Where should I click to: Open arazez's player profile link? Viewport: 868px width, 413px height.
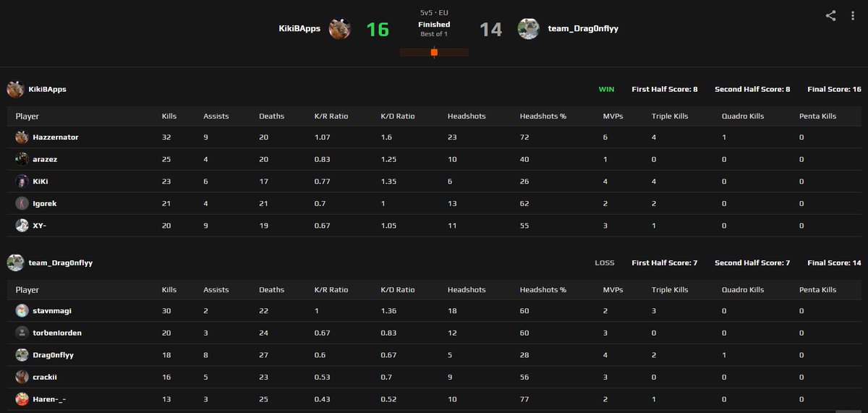click(46, 159)
